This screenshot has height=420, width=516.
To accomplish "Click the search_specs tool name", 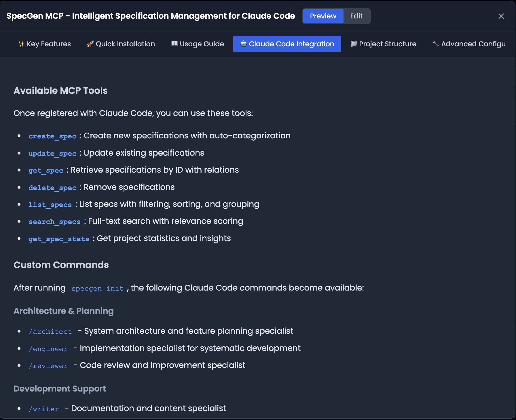I will pyautogui.click(x=54, y=222).
